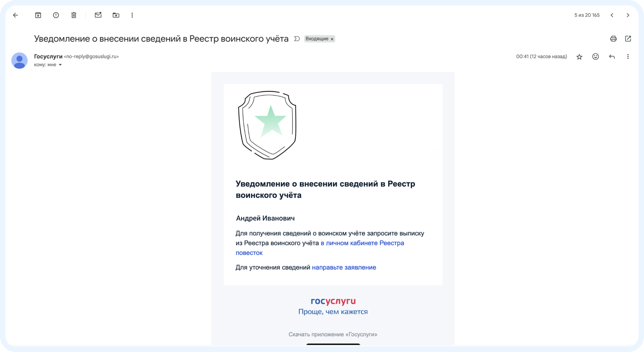Screen dimensions: 644x352
Task: Click 'Проще, чем кажется' tagline
Action: [333, 312]
